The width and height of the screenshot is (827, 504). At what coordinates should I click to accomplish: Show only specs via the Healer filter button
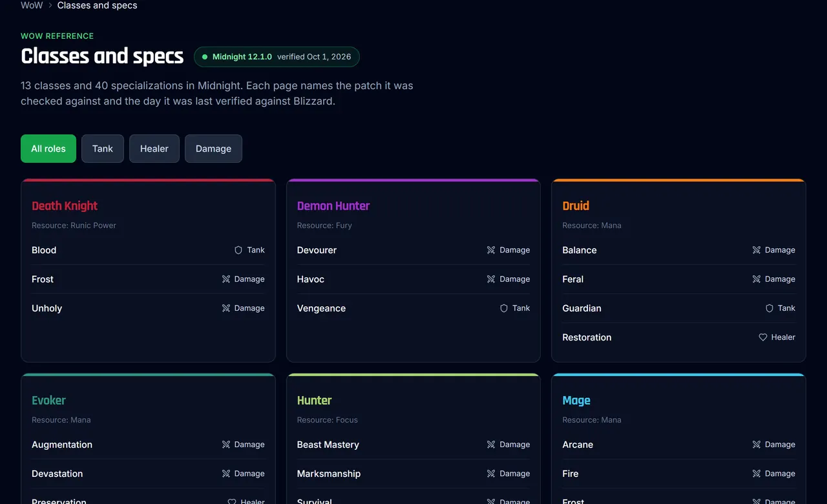(x=154, y=149)
